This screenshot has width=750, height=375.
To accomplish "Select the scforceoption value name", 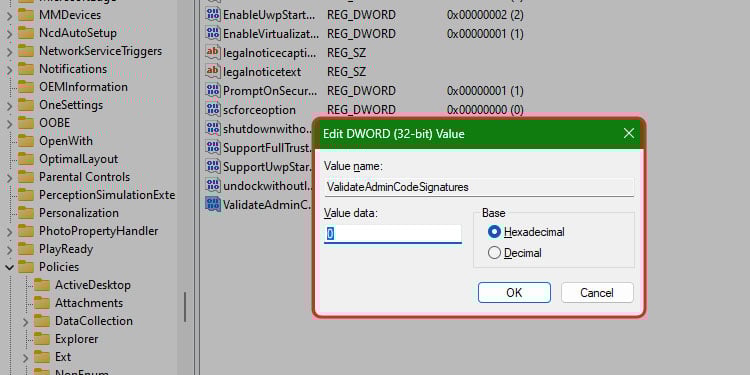I will 259,110.
